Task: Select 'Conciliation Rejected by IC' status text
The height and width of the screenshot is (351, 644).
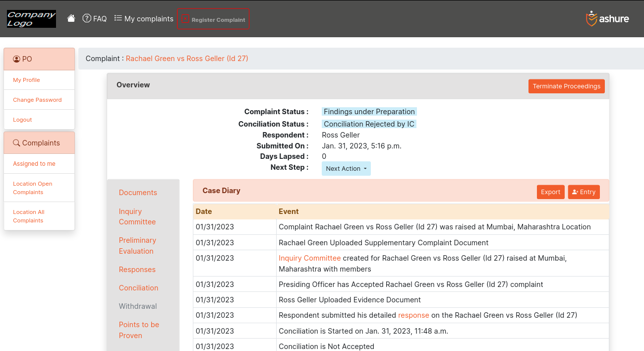Action: 369,124
